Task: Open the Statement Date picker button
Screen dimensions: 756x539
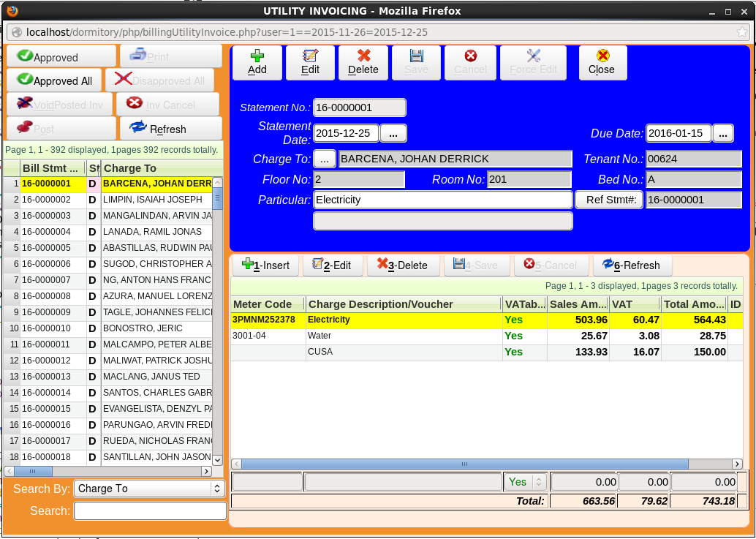Action: [x=393, y=133]
